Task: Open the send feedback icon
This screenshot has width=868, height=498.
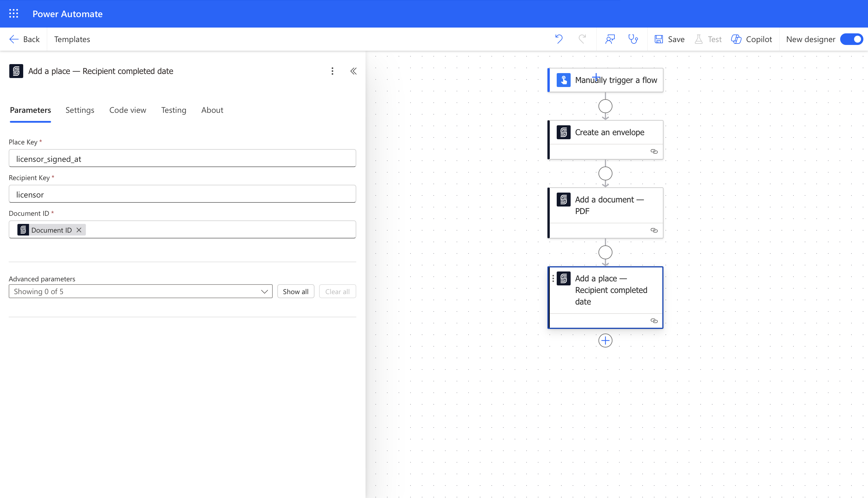Action: coord(610,39)
